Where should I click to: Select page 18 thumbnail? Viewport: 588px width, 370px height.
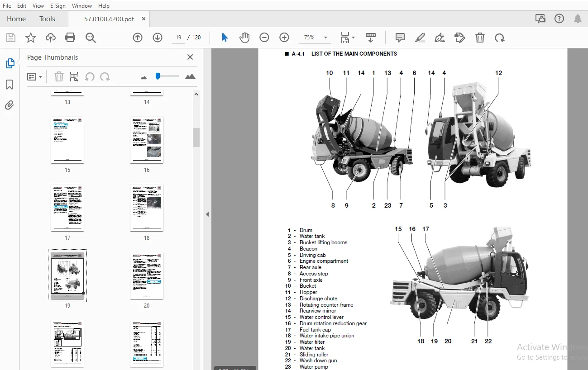147,208
